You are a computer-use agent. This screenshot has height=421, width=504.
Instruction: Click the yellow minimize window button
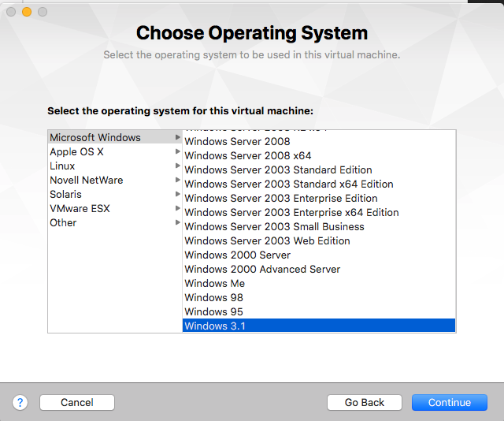27,12
